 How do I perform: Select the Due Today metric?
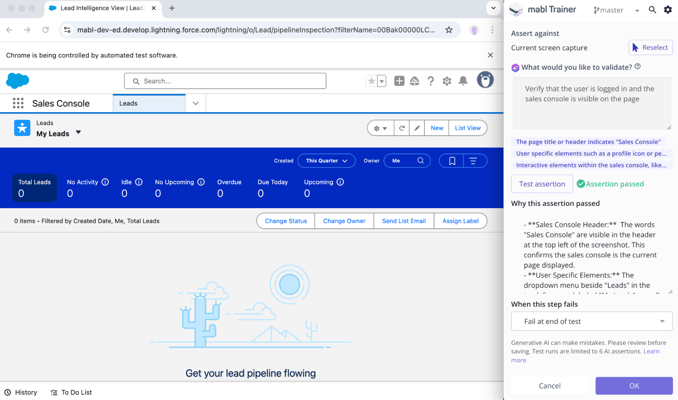(272, 188)
